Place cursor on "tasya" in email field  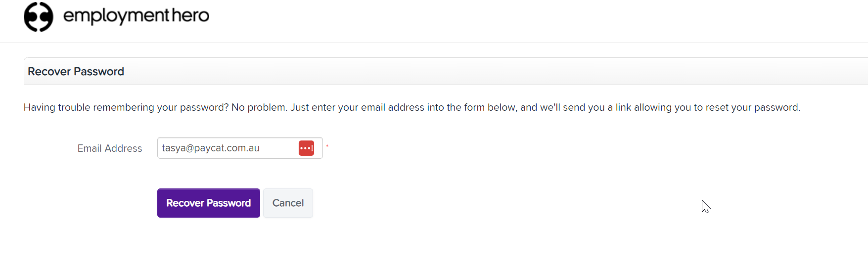174,148
